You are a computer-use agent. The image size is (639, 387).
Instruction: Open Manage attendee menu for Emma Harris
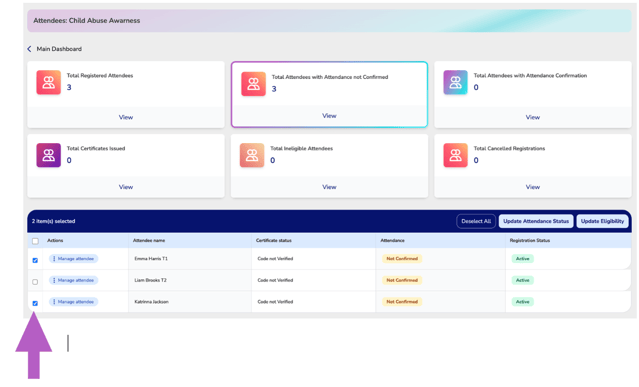(x=73, y=259)
